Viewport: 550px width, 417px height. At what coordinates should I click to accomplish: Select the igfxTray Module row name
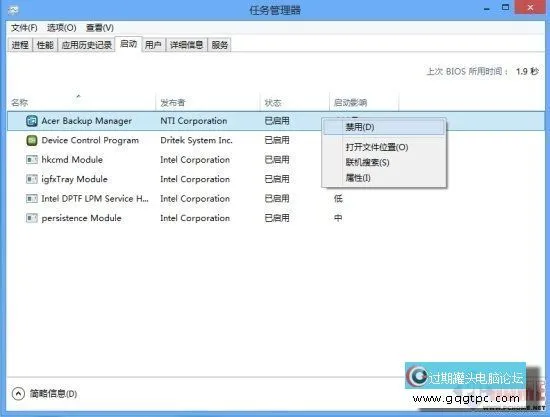(74, 179)
